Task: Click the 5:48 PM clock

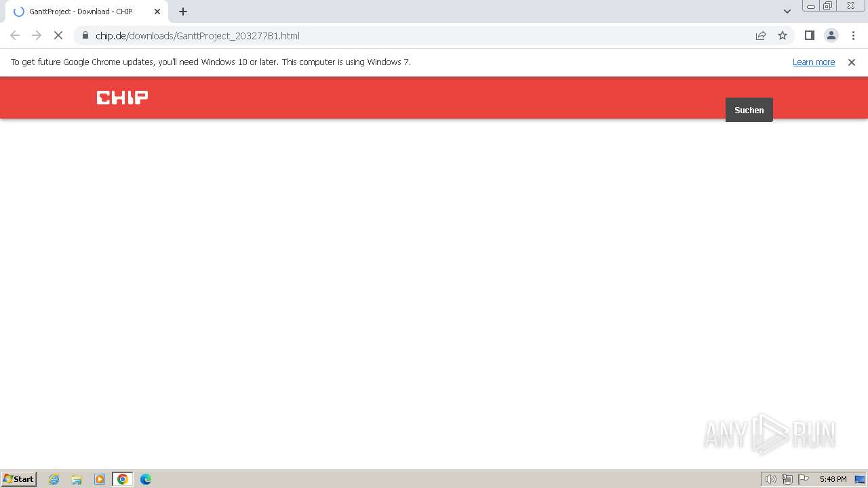Action: [833, 479]
